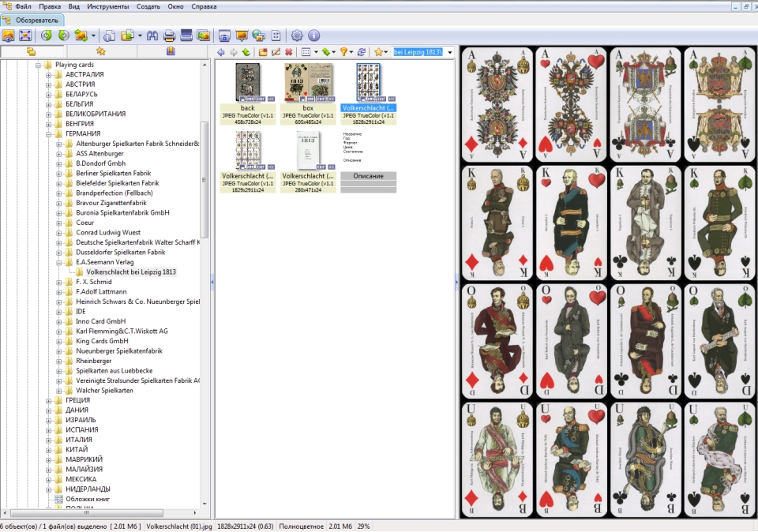This screenshot has width=758, height=532.
Task: Click the open image viewer toolbar icon
Action: 9,36
